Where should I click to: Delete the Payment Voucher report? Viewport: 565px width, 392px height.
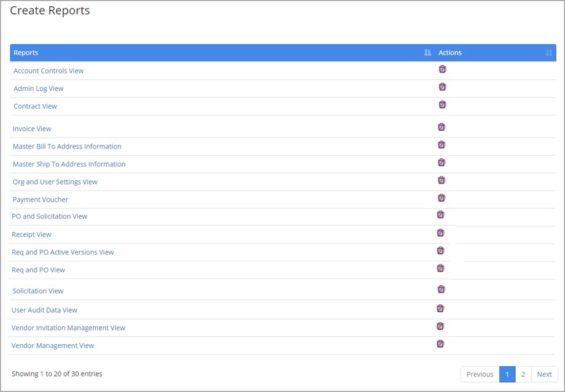pyautogui.click(x=441, y=198)
